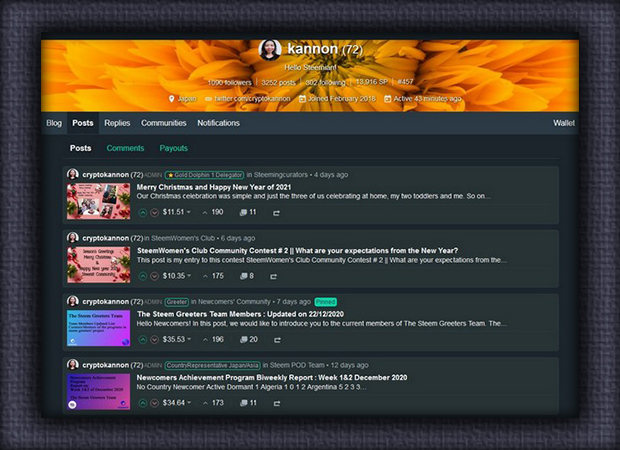Open Merry Christmas and Happy New Year post title
This screenshot has width=620, height=450.
point(214,187)
